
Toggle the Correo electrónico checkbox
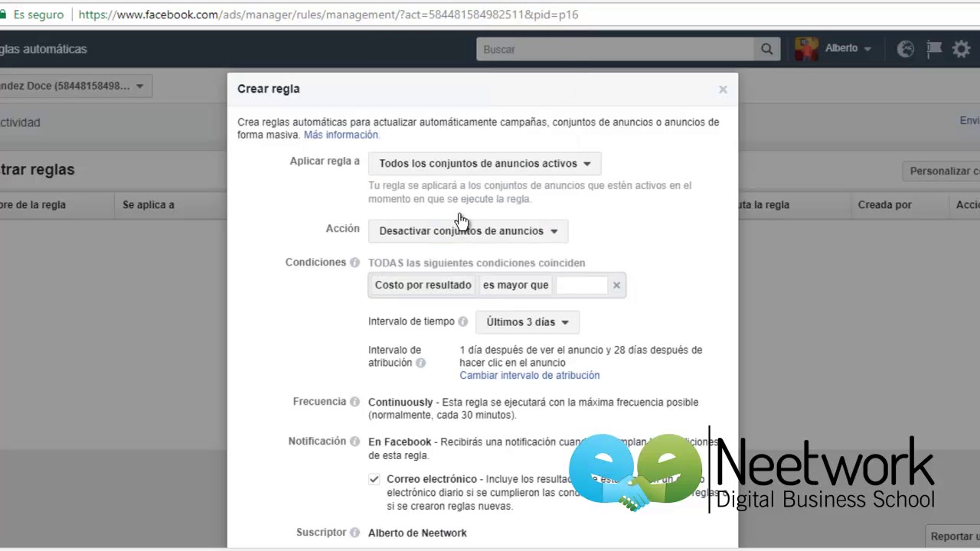(x=374, y=479)
